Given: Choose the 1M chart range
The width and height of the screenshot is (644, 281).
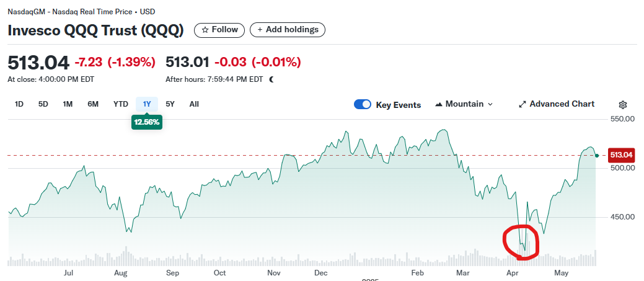Looking at the screenshot, I should [68, 104].
